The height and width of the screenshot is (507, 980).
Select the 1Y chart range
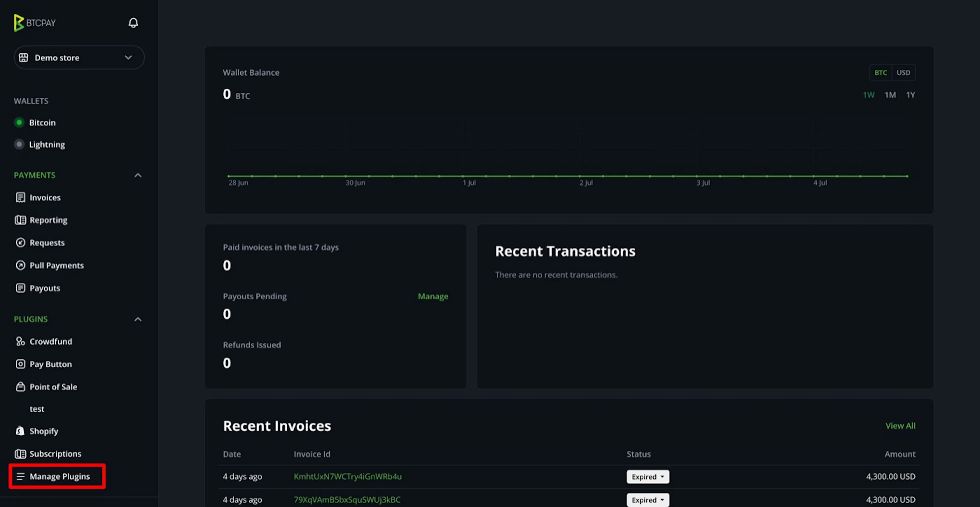910,95
